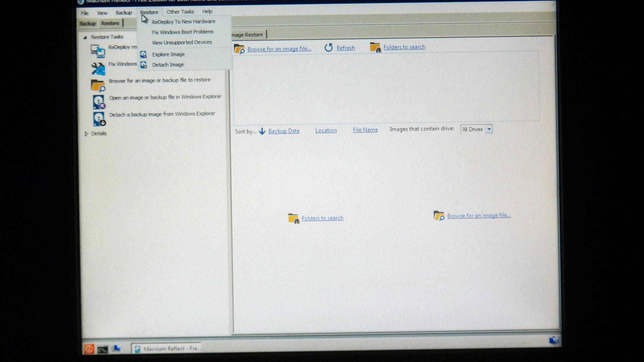644x362 pixels.
Task: Open the Other Tasks menu
Action: pyautogui.click(x=180, y=12)
